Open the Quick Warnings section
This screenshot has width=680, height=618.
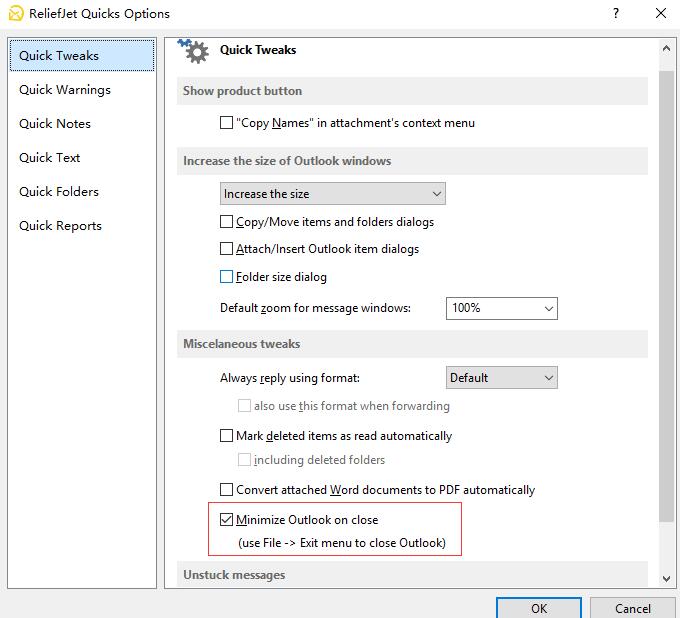pos(65,90)
